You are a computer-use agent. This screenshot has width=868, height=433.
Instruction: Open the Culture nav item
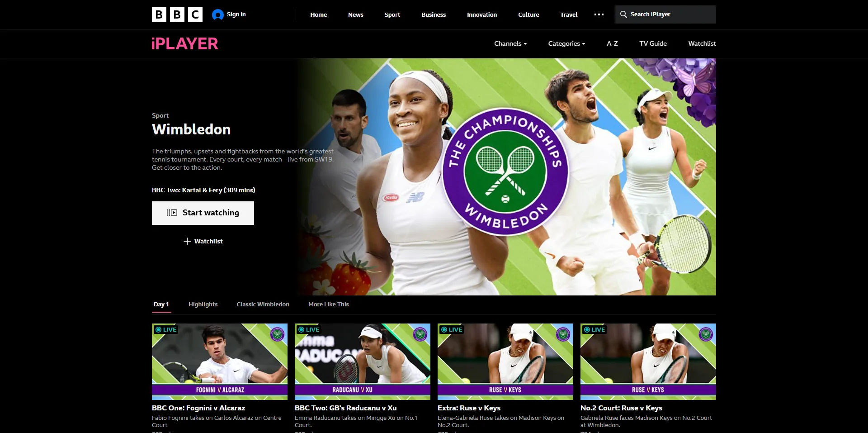click(x=528, y=14)
